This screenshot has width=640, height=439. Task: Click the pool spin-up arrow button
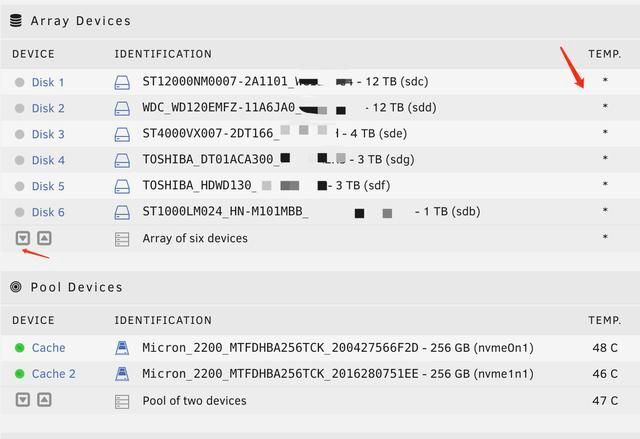[44, 400]
